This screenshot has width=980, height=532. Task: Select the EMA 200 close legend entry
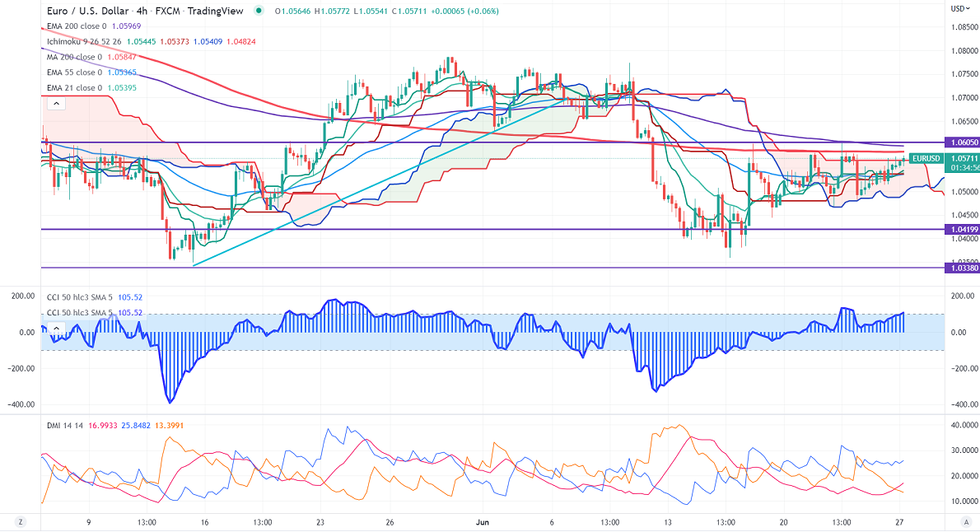pyautogui.click(x=77, y=26)
